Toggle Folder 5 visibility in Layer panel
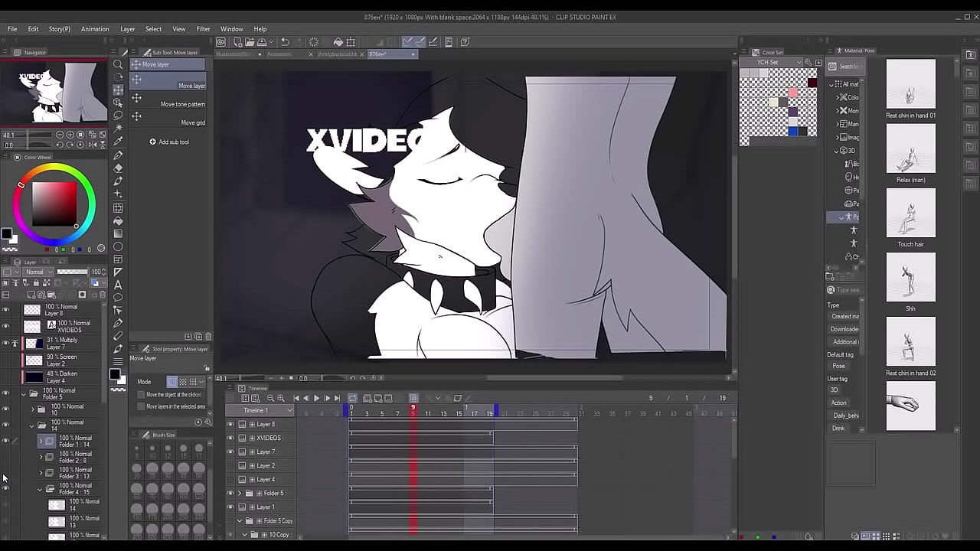Viewport: 980px width, 551px height. point(5,393)
